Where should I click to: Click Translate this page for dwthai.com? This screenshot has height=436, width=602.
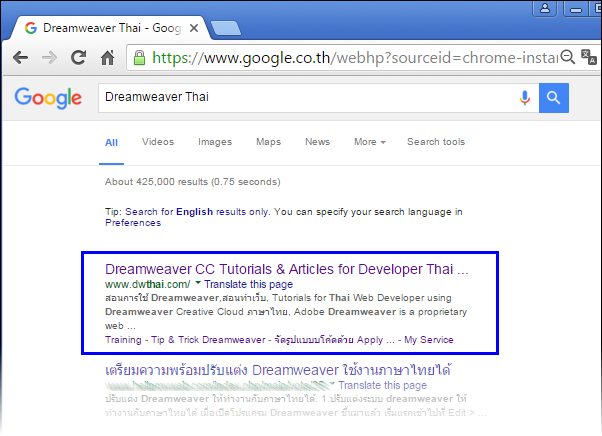(x=248, y=284)
